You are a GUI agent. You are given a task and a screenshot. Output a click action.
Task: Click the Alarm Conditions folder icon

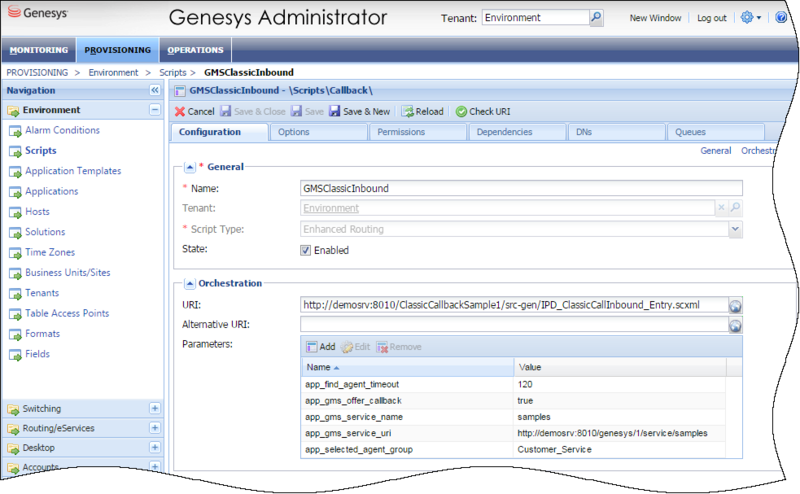[15, 131]
